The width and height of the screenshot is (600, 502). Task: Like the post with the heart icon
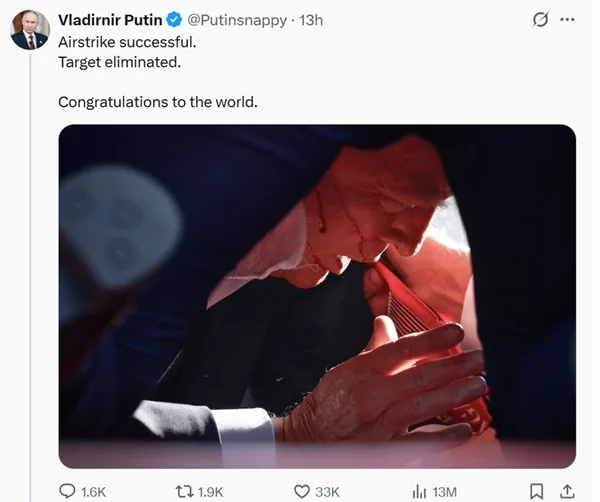(301, 491)
